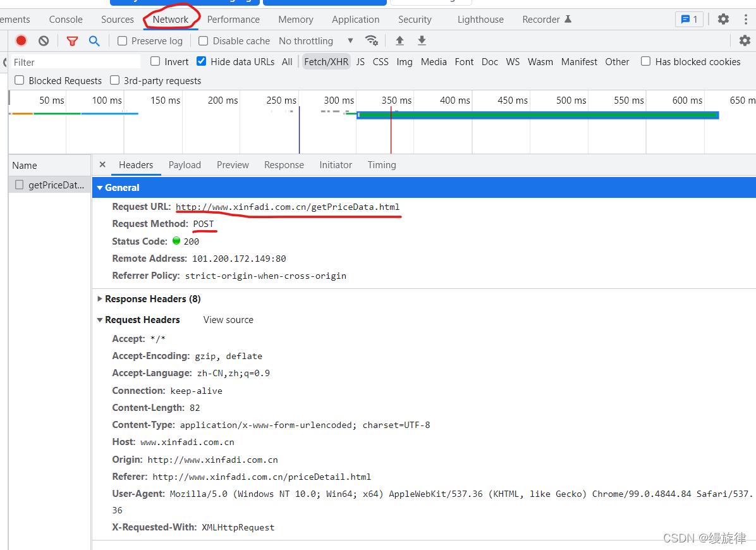Filter requests by Fetch/XHR
The width and height of the screenshot is (756, 550).
(326, 62)
